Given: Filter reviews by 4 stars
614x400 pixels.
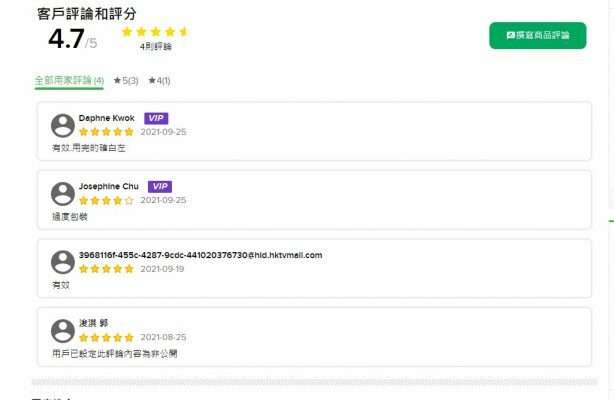Looking at the screenshot, I should tap(159, 80).
